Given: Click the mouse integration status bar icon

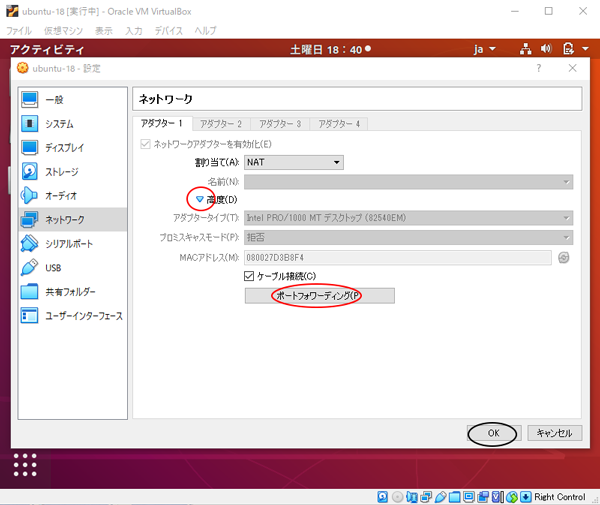Looking at the screenshot, I should 512,497.
